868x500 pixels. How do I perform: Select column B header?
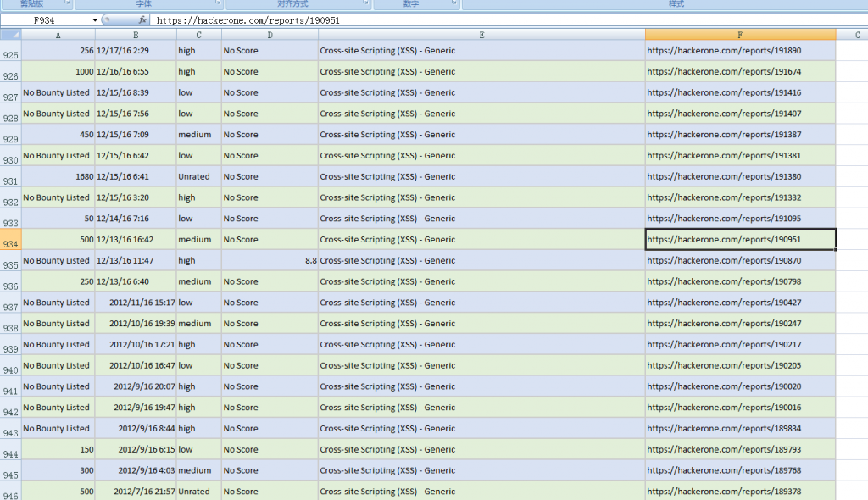136,35
